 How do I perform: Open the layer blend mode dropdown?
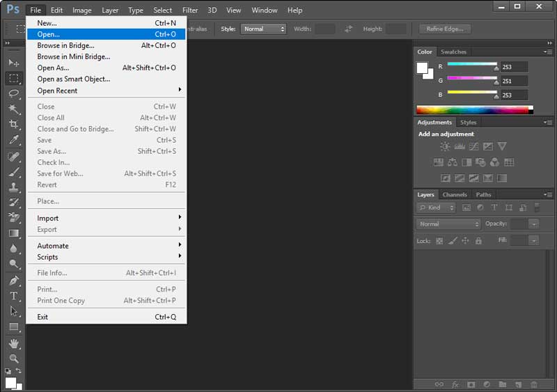pyautogui.click(x=448, y=224)
